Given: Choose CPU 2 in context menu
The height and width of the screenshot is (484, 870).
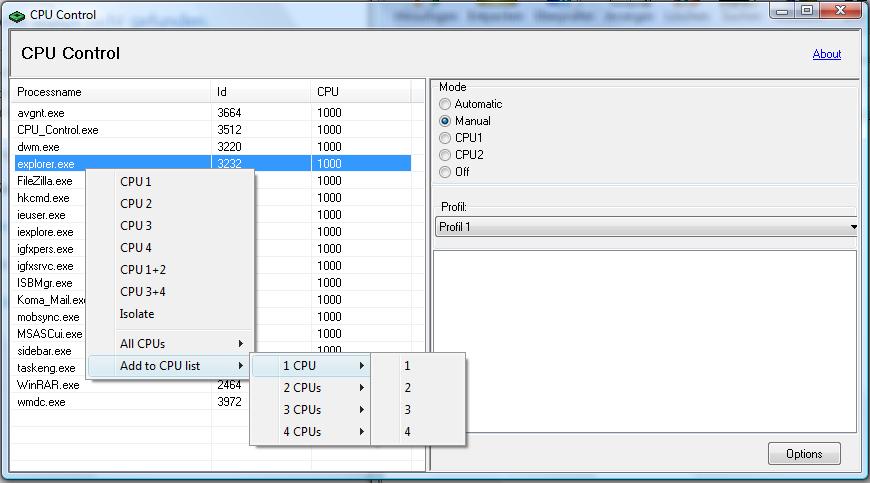Looking at the screenshot, I should (x=169, y=204).
